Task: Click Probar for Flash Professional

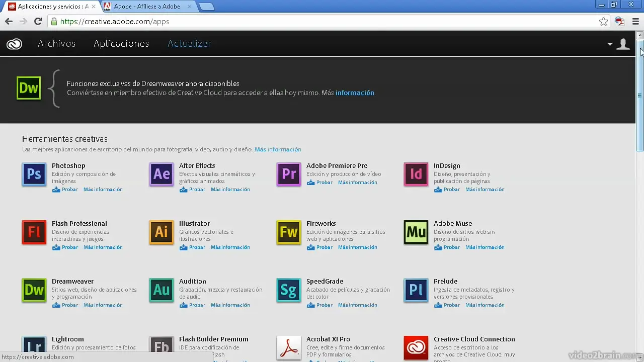Action: [65, 247]
